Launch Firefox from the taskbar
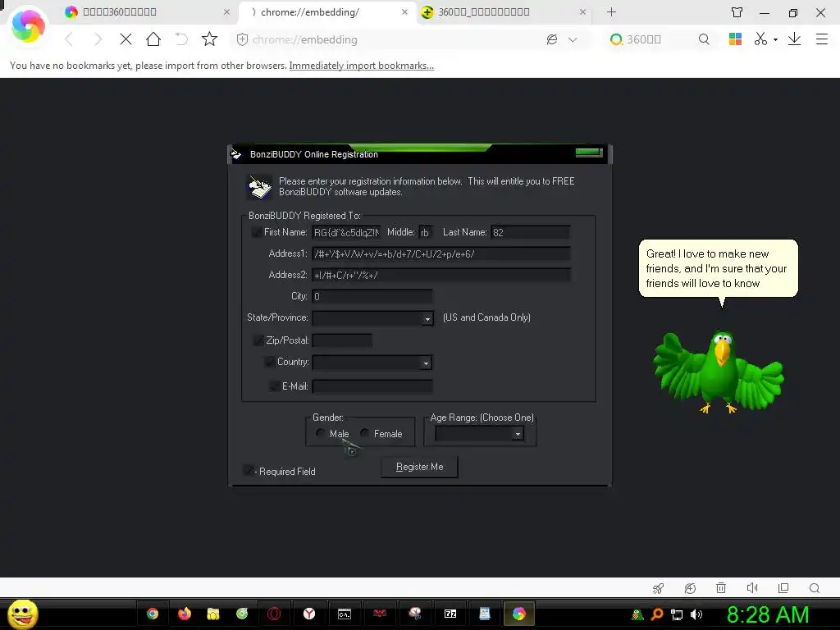840x630 pixels. point(185,614)
